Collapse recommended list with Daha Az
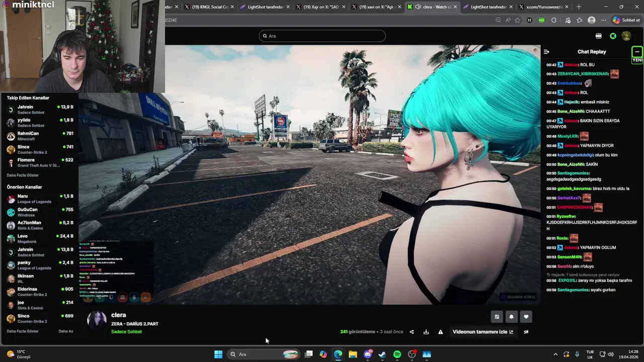Screen dimensions: 644x362 pos(66,331)
